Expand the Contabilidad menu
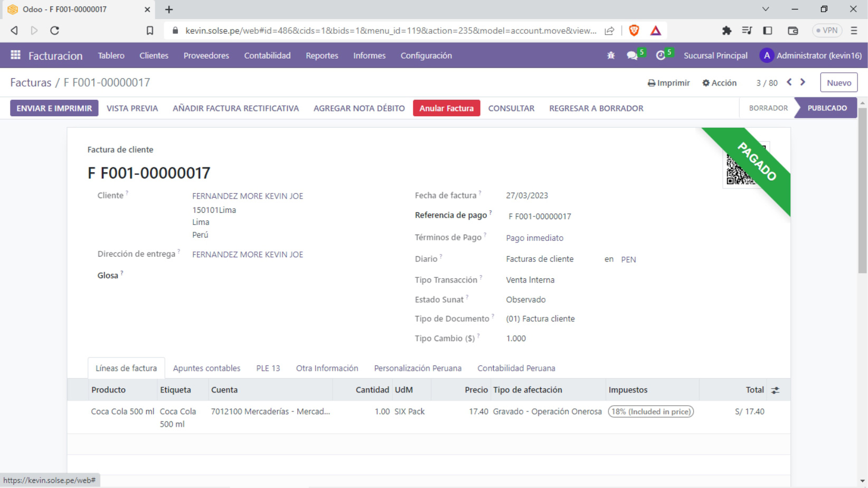 [267, 55]
